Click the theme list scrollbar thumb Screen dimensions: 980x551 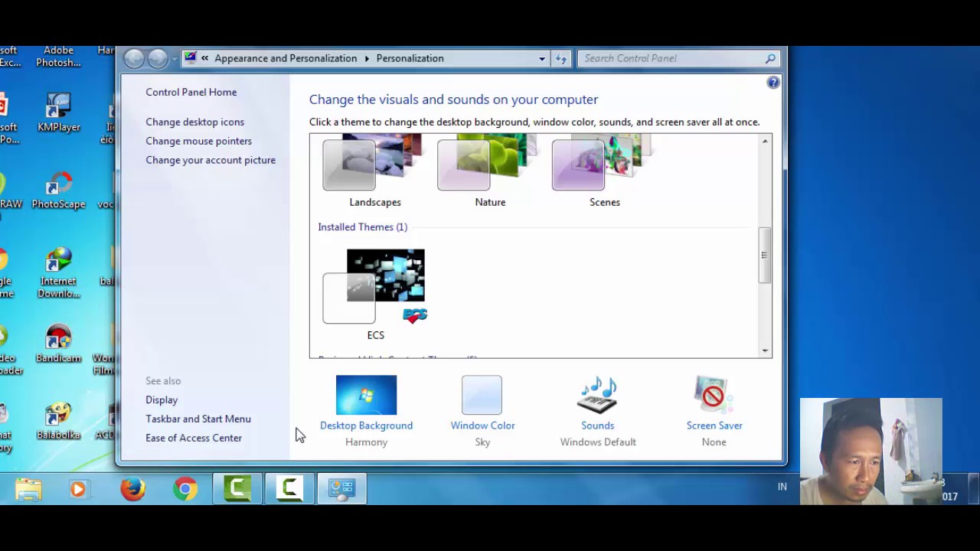(x=765, y=256)
